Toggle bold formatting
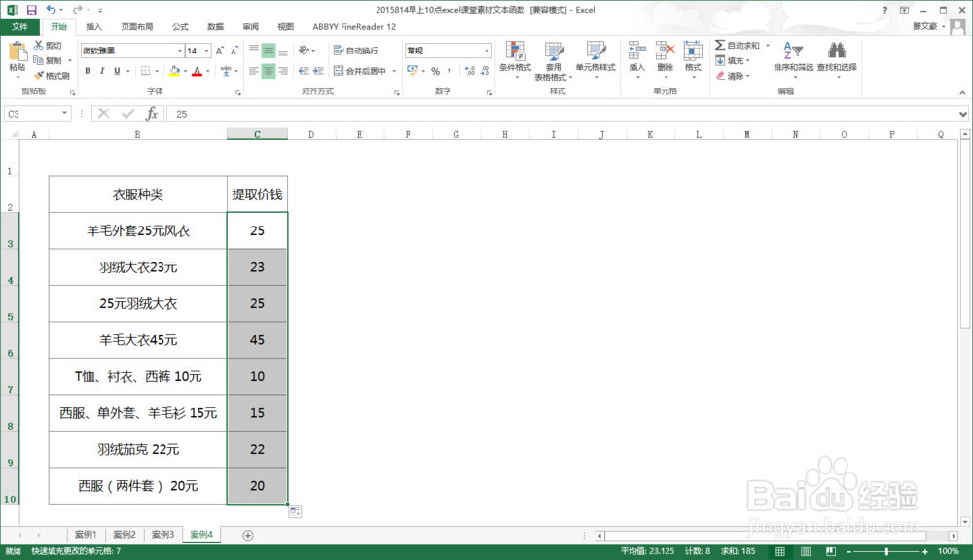Screen dimensions: 973x560 [87, 71]
